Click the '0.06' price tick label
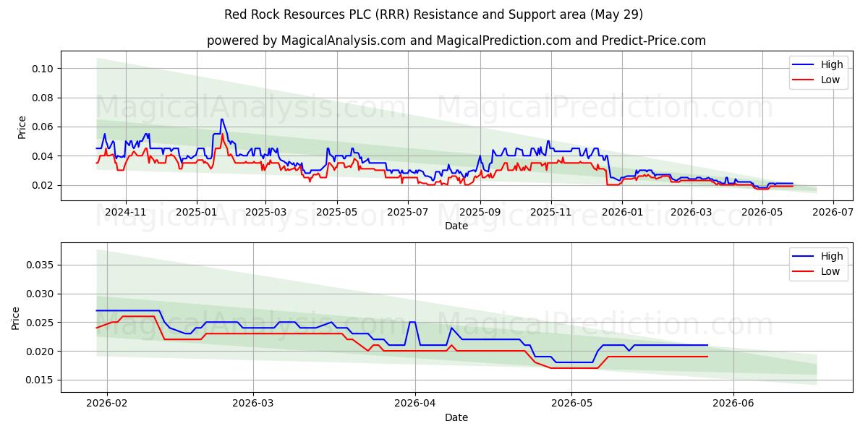 coord(44,127)
